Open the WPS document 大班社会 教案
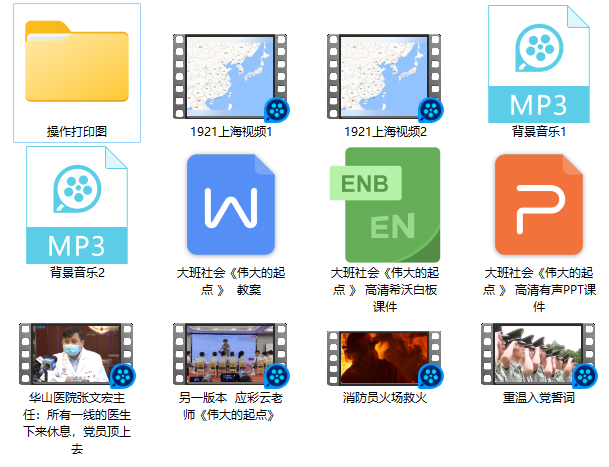Image resolution: width=609 pixels, height=467 pixels. 231,204
